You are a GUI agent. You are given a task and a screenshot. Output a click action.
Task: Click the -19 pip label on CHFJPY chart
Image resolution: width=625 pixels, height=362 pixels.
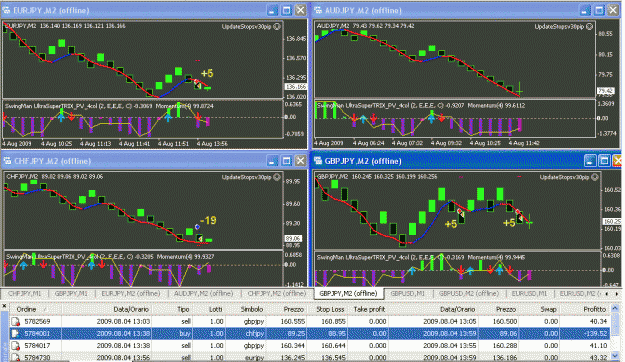[208, 221]
